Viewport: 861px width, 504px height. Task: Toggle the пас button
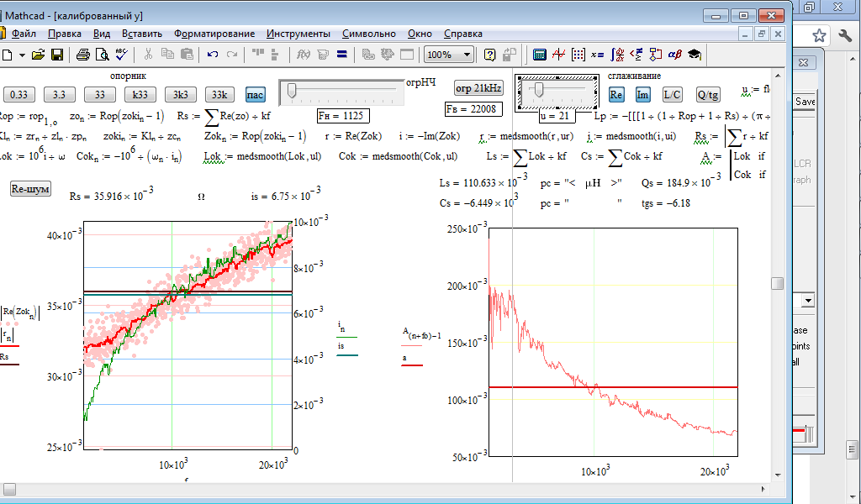255,94
